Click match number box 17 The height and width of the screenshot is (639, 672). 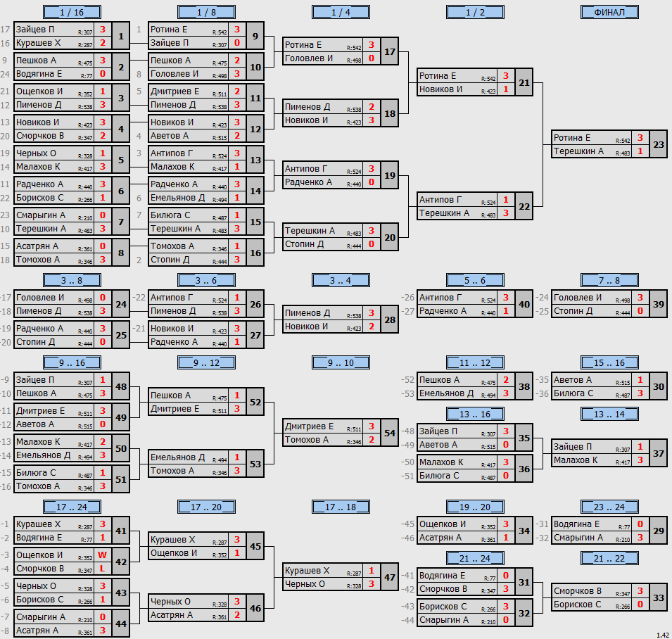390,51
